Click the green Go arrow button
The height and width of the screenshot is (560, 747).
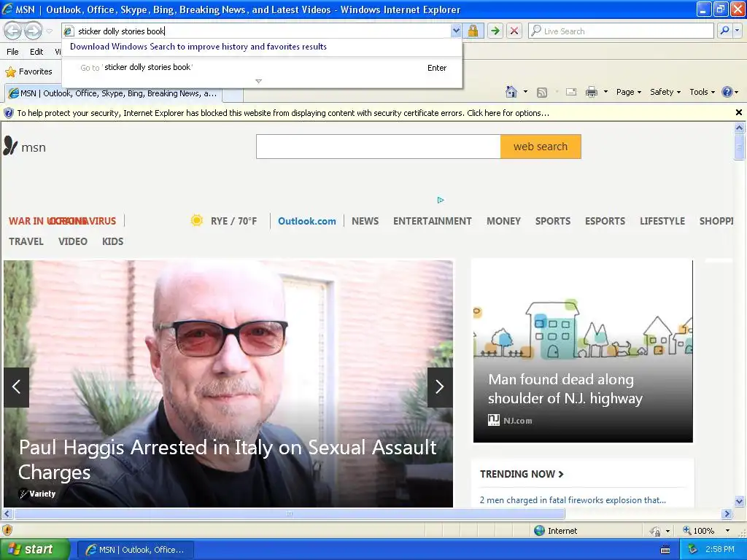click(495, 31)
